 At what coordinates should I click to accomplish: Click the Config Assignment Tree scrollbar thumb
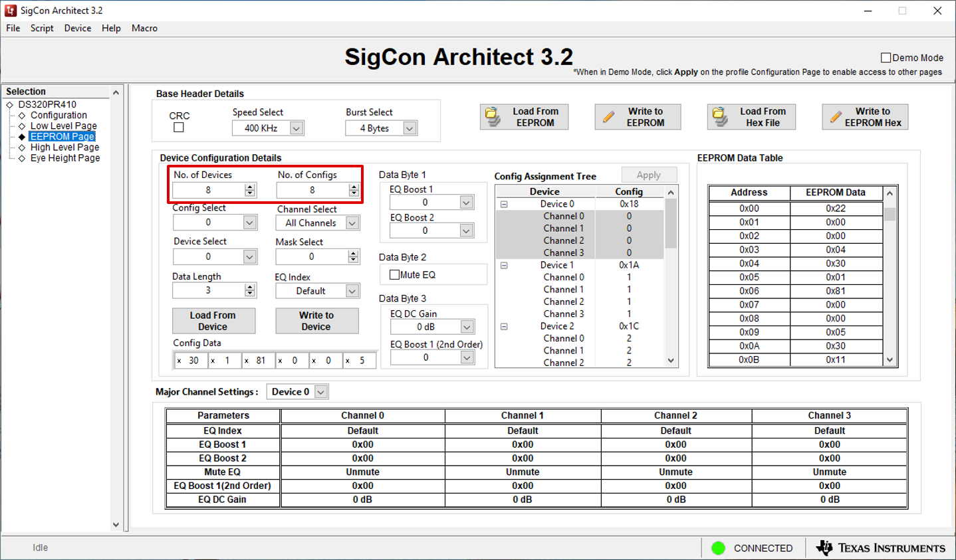[671, 223]
